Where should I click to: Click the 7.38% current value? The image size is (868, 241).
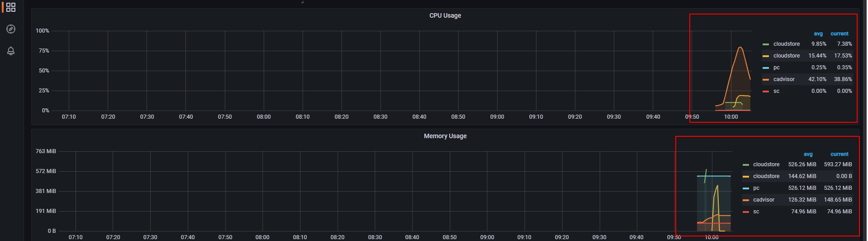pos(844,44)
